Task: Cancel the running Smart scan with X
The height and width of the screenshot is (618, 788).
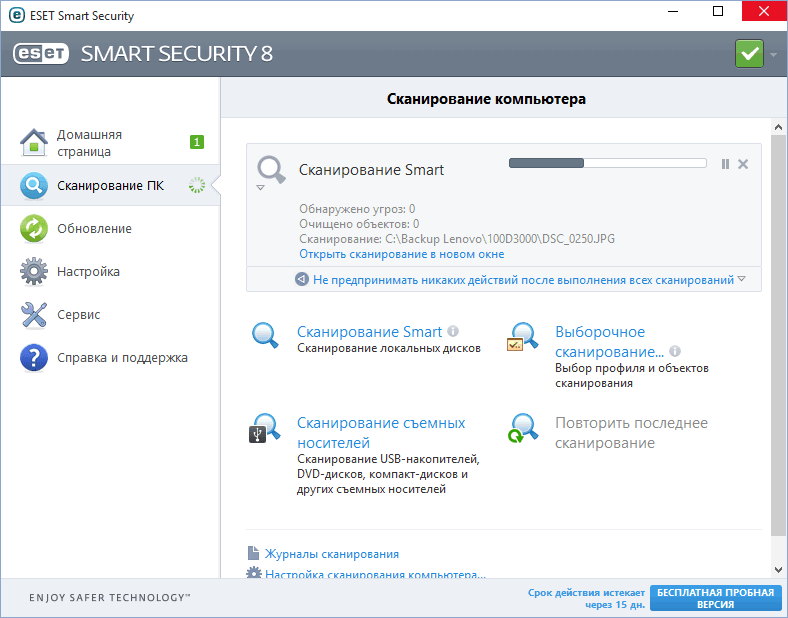Action: pos(743,164)
